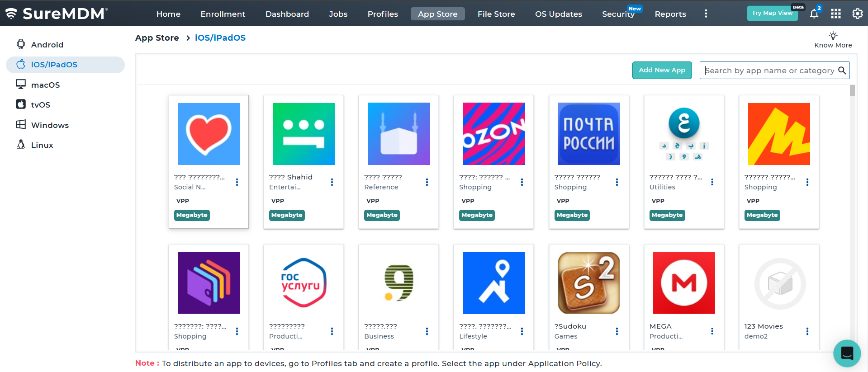Expand options for MEGA app card
The width and height of the screenshot is (868, 372).
[712, 331]
